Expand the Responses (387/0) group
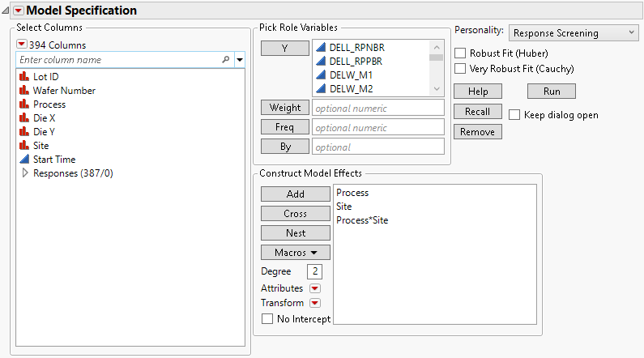This screenshot has height=358, width=644. point(24,173)
